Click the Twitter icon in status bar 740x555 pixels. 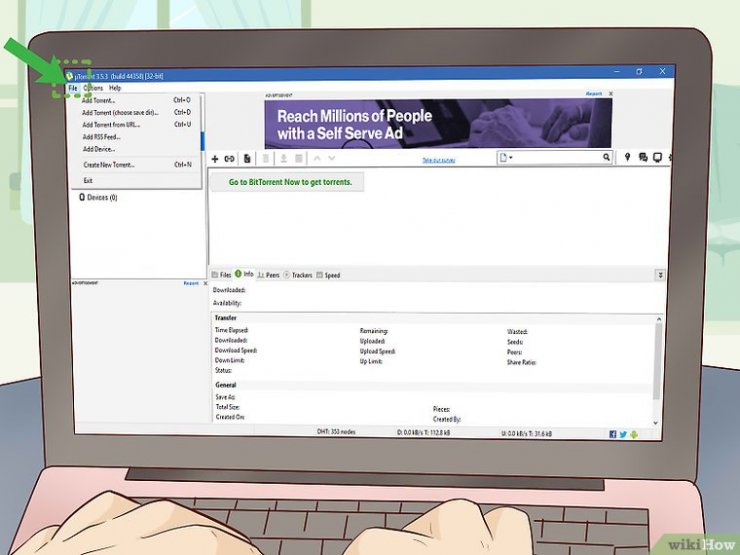click(623, 434)
